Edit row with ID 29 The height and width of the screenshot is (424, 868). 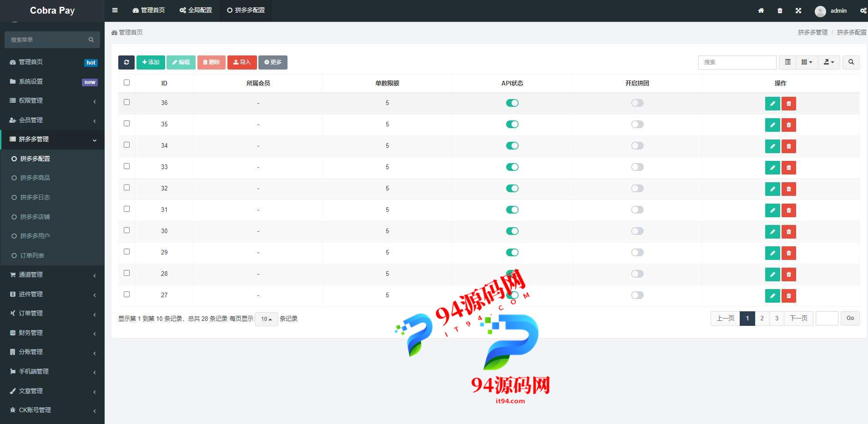click(772, 253)
